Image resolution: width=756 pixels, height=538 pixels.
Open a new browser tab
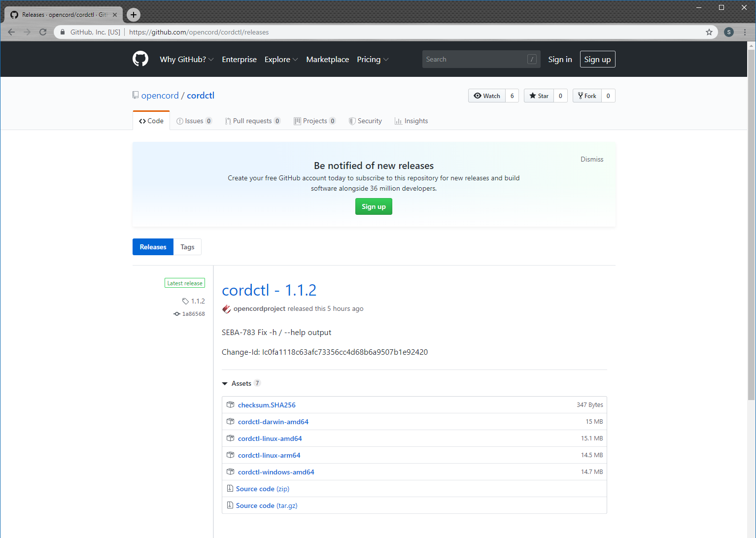(134, 15)
